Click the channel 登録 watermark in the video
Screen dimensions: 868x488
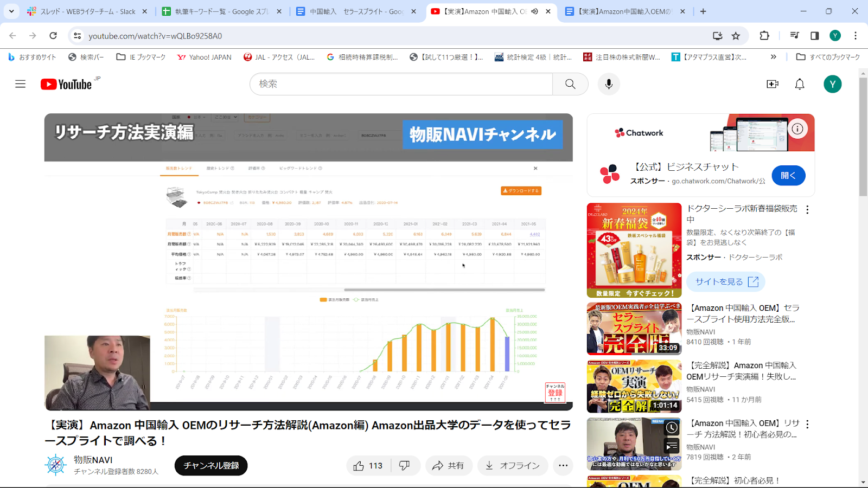coord(555,393)
